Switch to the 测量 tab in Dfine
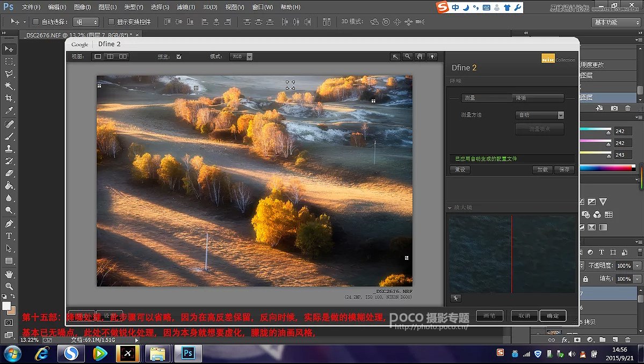The height and width of the screenshot is (364, 644). (486, 98)
